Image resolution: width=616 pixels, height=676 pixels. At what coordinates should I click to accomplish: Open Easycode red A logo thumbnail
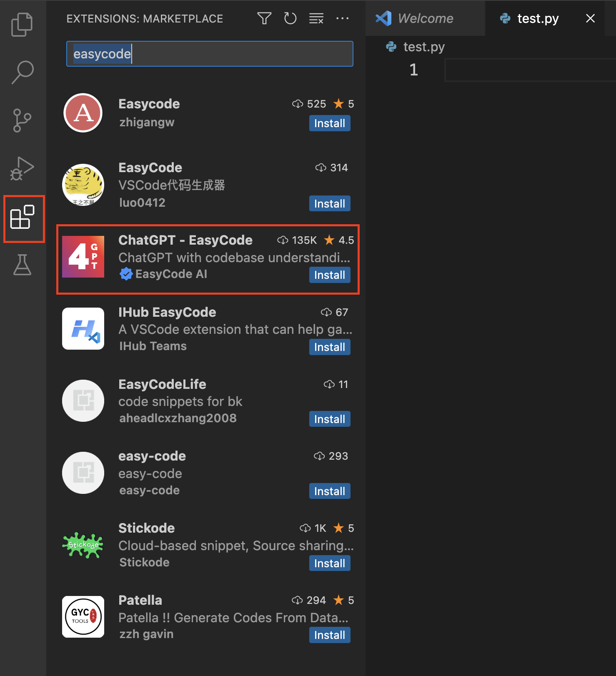(83, 113)
